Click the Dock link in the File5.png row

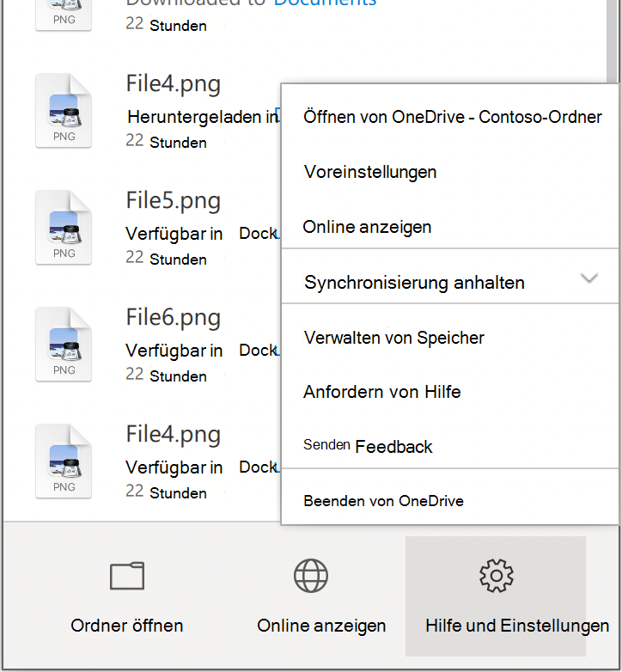(259, 234)
